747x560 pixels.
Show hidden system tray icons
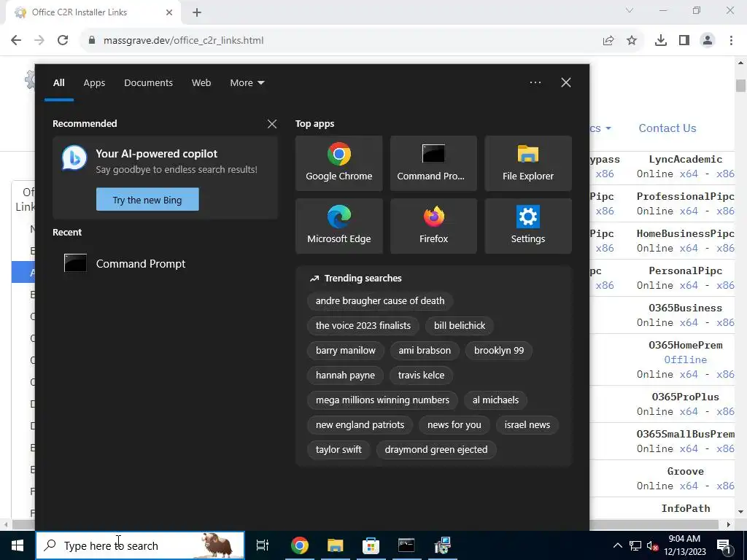click(617, 545)
